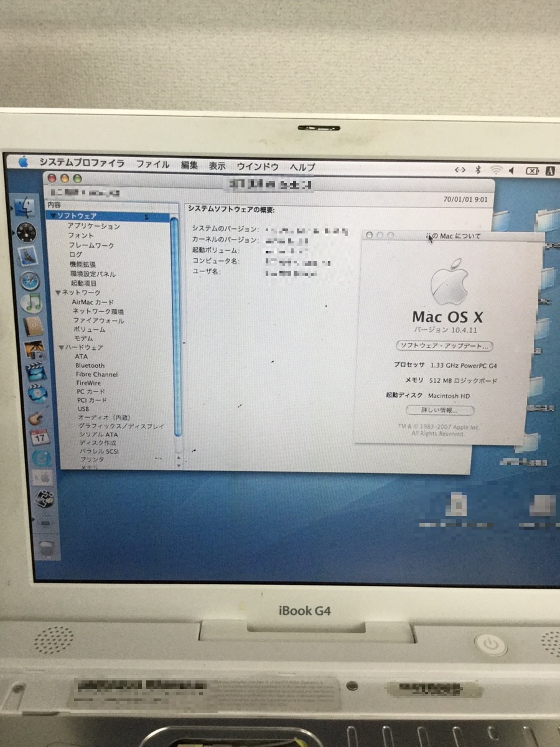Select PCI カード in the list
Screen dimensions: 560x747
tap(92, 401)
